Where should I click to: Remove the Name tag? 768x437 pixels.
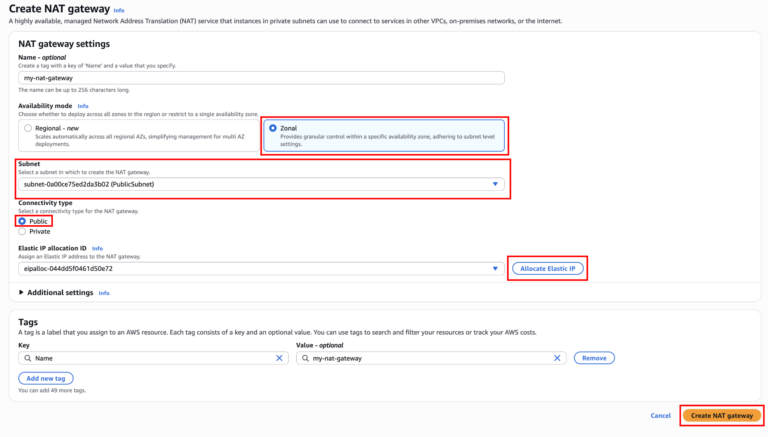(594, 358)
